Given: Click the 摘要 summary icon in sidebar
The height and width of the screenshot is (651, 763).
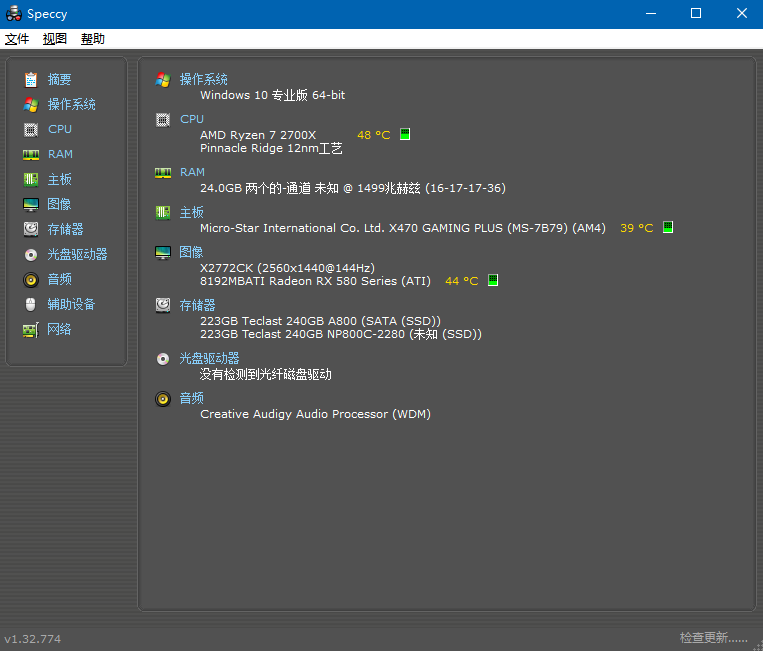Looking at the screenshot, I should (31, 79).
